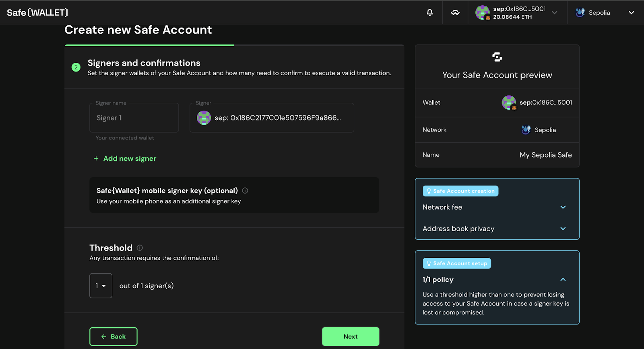Click the Safe{WALLET} logo
The height and width of the screenshot is (349, 644).
pyautogui.click(x=37, y=12)
